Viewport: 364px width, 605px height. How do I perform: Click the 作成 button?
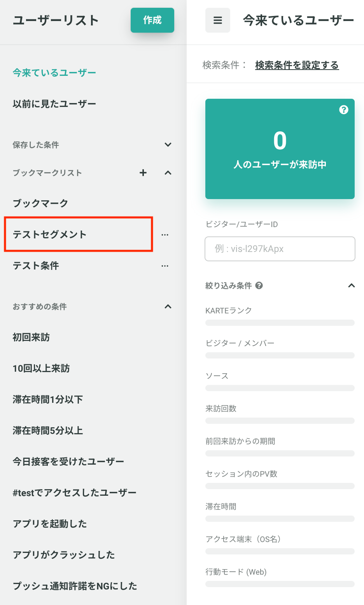pyautogui.click(x=152, y=20)
